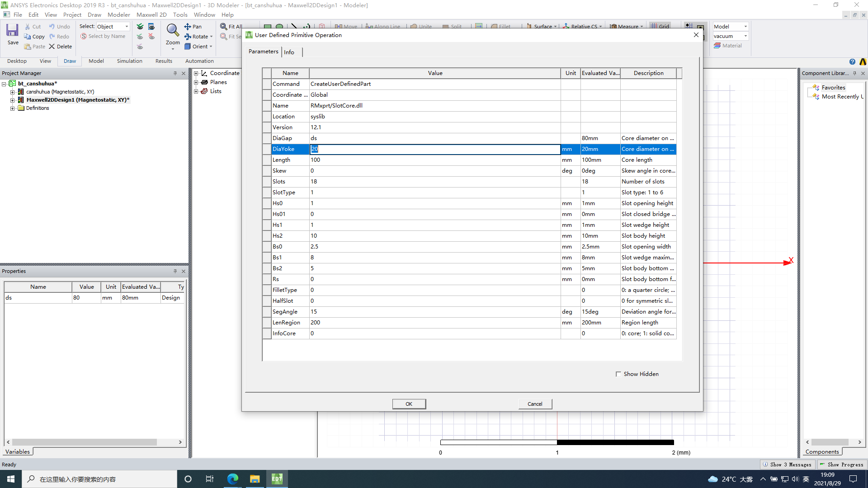The width and height of the screenshot is (868, 488).
Task: Enable the Show Hidden checkbox
Action: (618, 374)
